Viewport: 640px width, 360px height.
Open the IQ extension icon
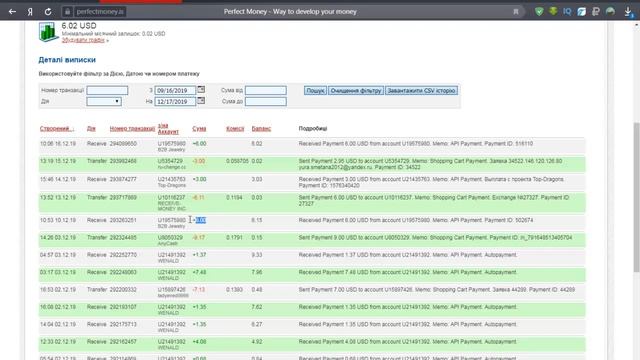[567, 11]
